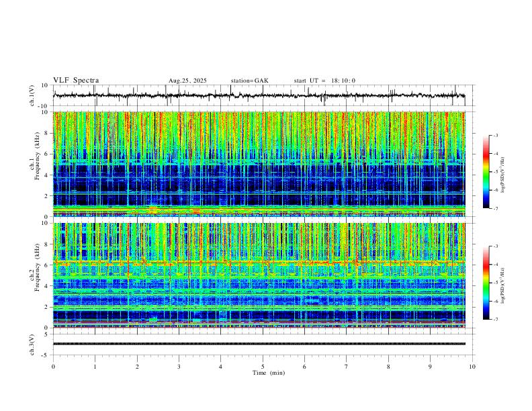Click the "5" tick on ch.3(V) axis
This screenshot has height=411, width=532.
(47, 334)
